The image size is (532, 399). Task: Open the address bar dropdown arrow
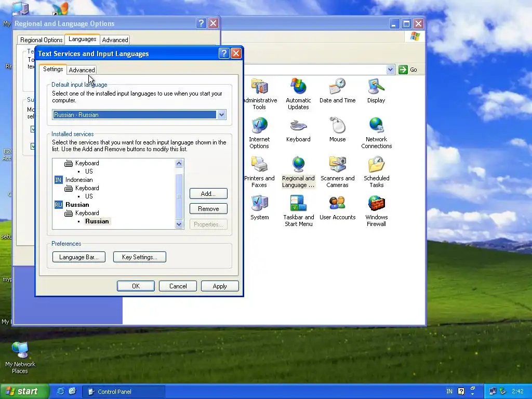pyautogui.click(x=390, y=70)
